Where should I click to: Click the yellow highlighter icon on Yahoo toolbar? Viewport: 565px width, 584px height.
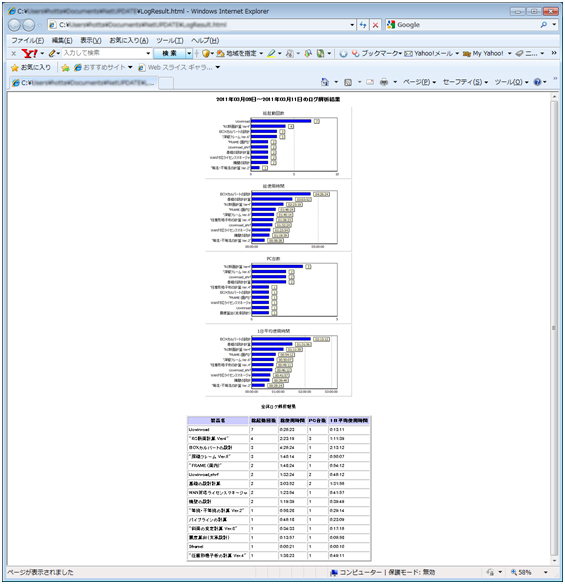[x=272, y=54]
